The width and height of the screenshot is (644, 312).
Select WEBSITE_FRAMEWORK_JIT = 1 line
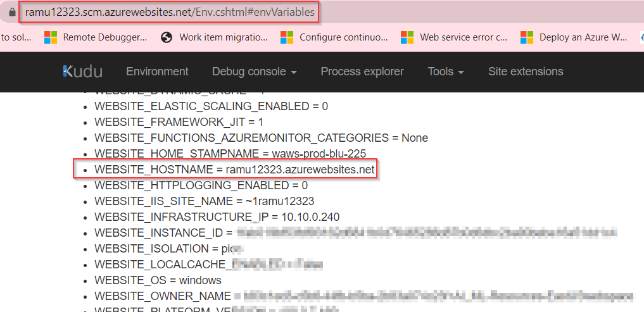(x=179, y=122)
